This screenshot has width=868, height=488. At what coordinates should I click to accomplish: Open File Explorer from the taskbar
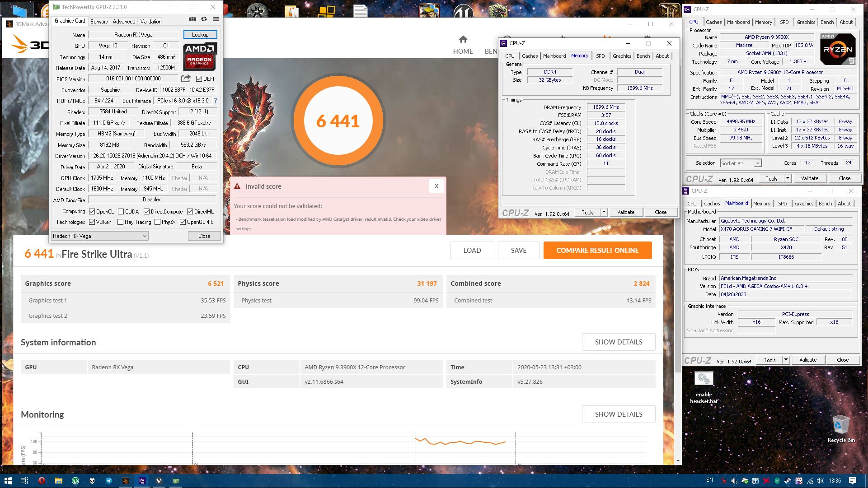[x=58, y=481]
